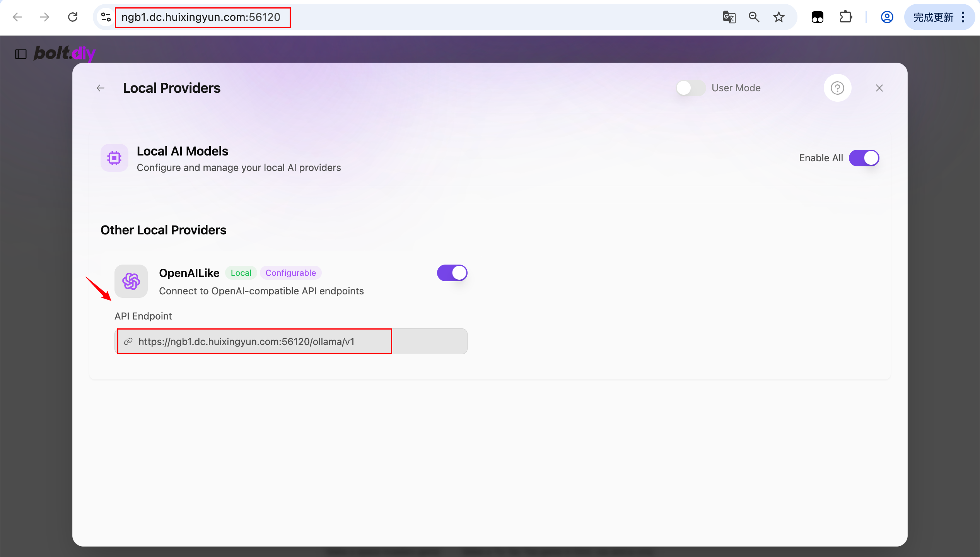This screenshot has height=557, width=980.
Task: Bookmark this page with star icon
Action: [x=779, y=17]
